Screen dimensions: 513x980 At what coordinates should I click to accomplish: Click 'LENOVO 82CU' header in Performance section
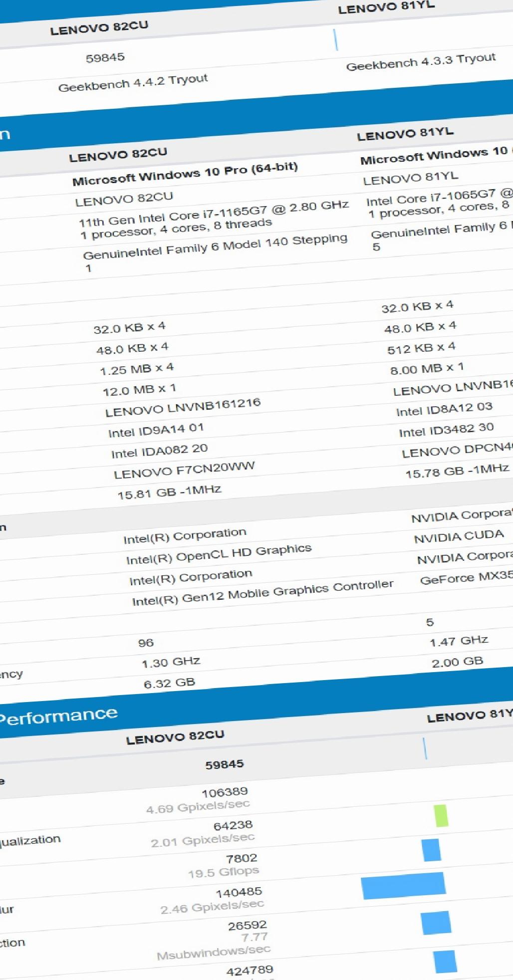[175, 737]
